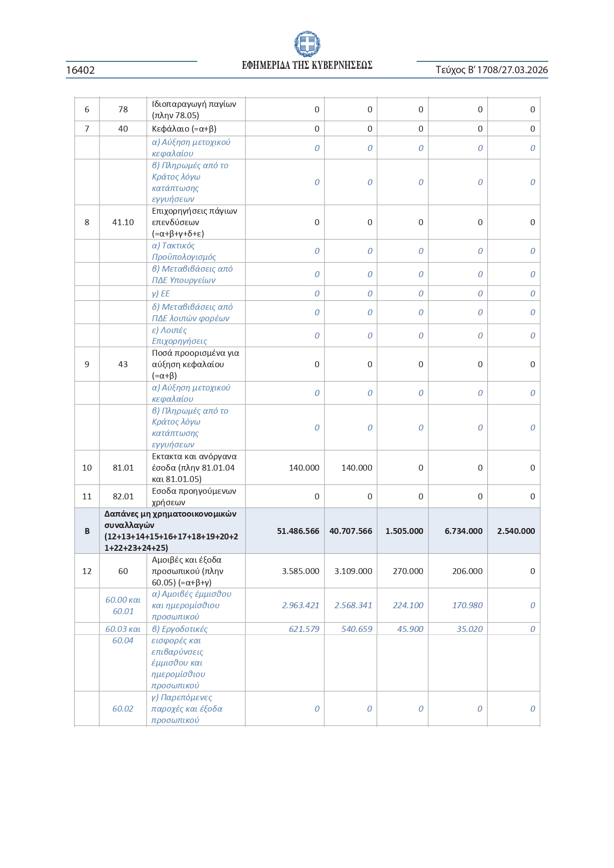Select the value 1.505.000 in row B
The image size is (614, 868).
tap(404, 531)
